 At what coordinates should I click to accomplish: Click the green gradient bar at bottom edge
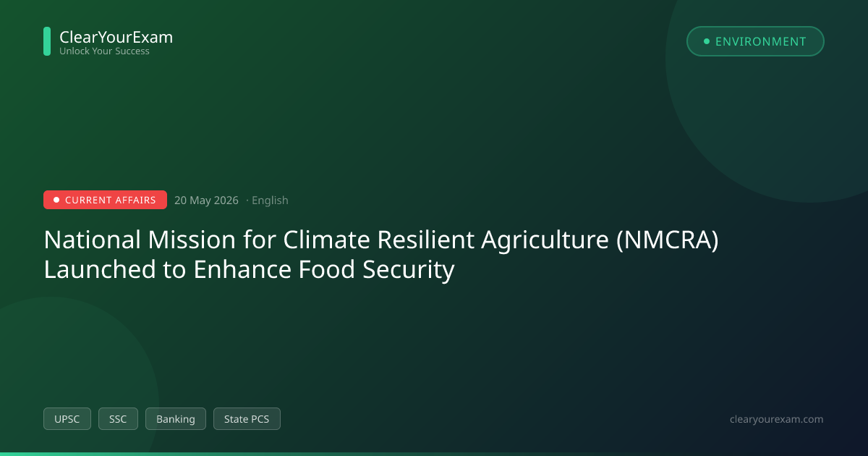click(x=434, y=454)
